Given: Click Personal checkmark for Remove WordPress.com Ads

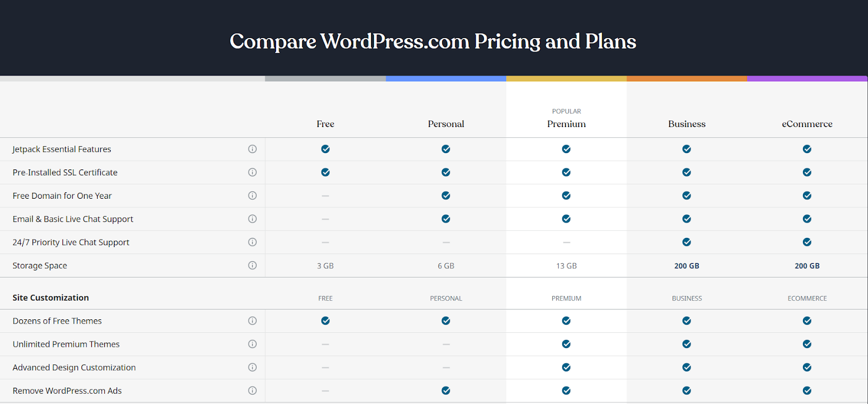Looking at the screenshot, I should point(446,390).
